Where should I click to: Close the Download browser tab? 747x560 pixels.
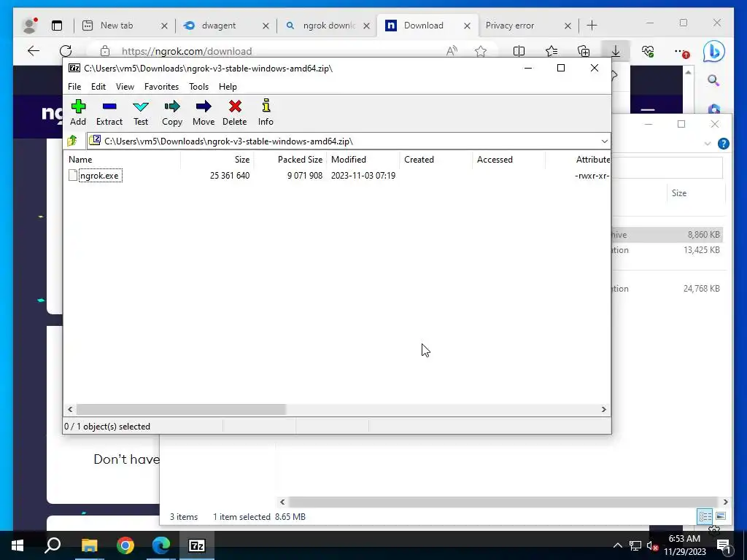coord(467,26)
